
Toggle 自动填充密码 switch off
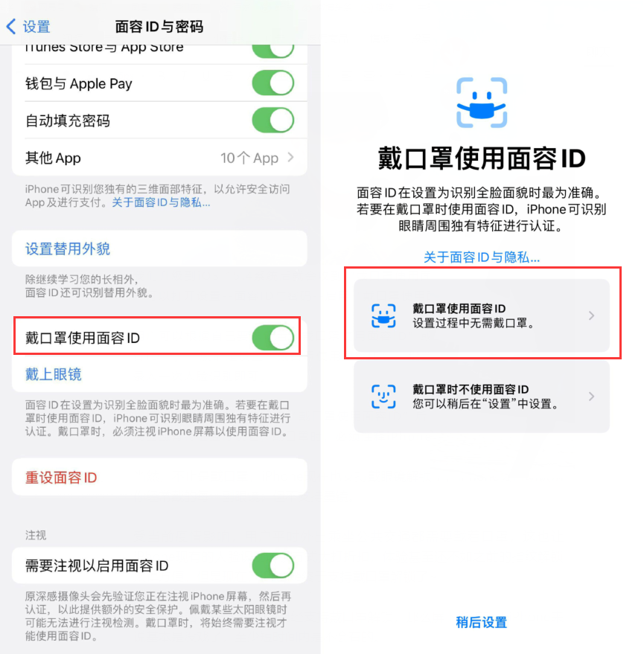click(x=273, y=120)
